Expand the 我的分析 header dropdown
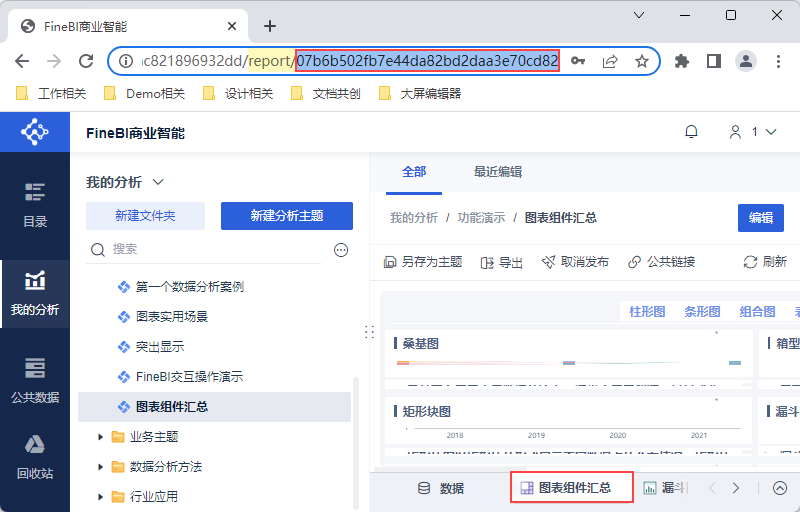800x512 pixels. tap(158, 182)
